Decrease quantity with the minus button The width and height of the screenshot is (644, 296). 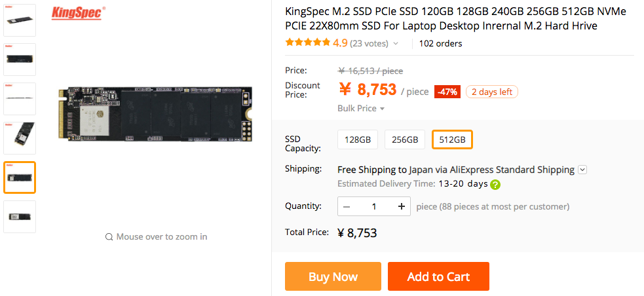point(347,206)
